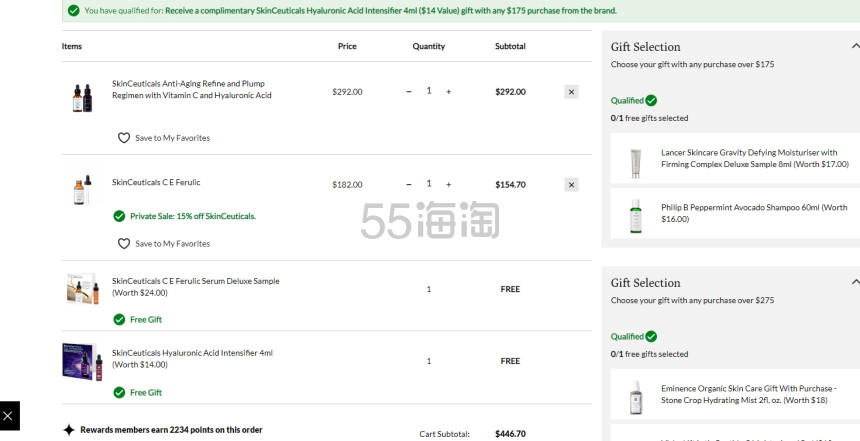Click Philip B shampoo bottle image

coord(635,216)
